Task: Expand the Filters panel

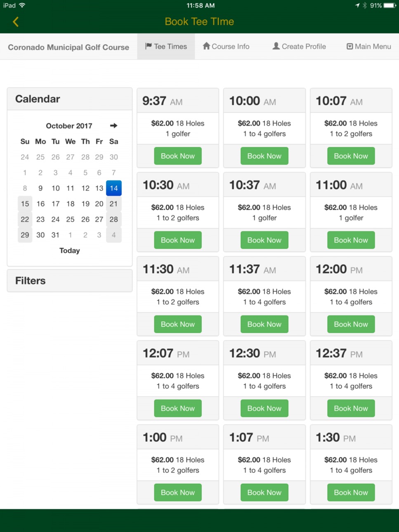Action: 70,281
